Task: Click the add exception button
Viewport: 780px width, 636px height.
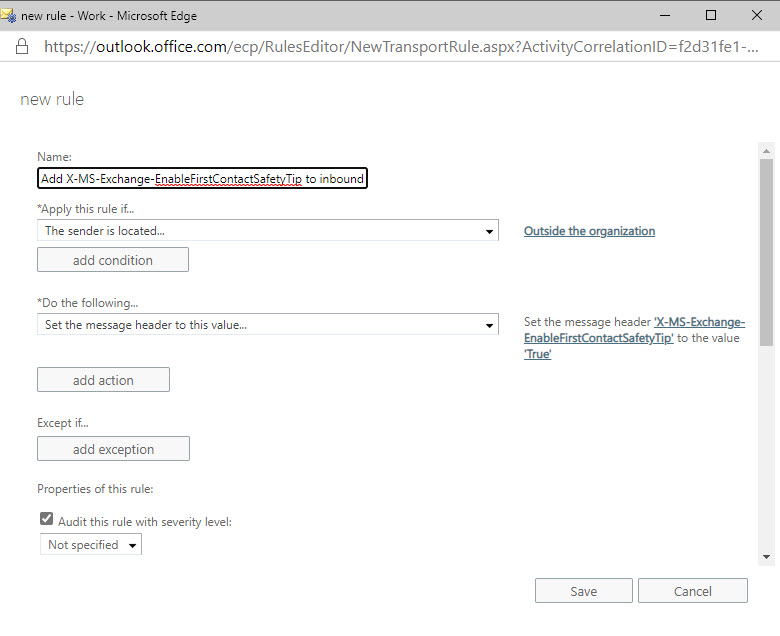Action: [113, 449]
